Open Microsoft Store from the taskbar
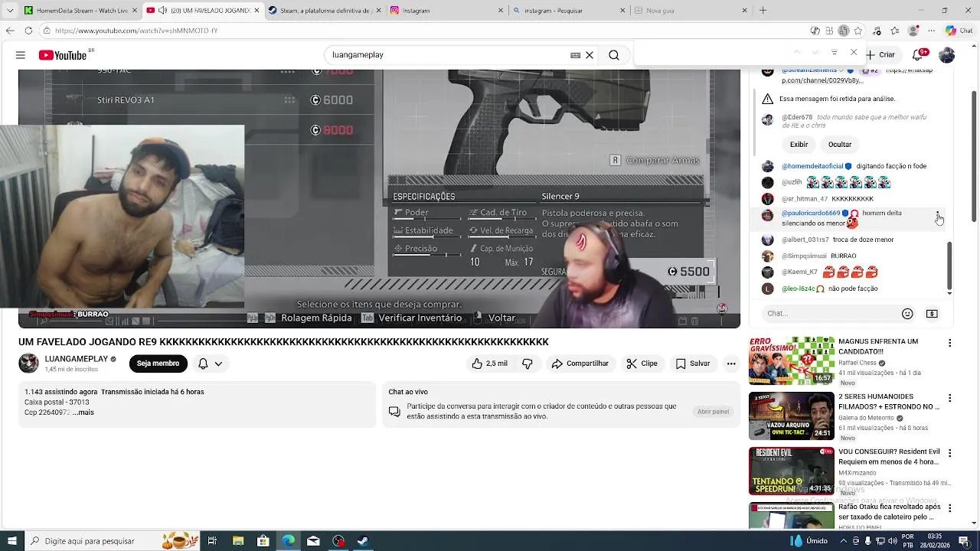Image resolution: width=980 pixels, height=551 pixels. tap(263, 541)
